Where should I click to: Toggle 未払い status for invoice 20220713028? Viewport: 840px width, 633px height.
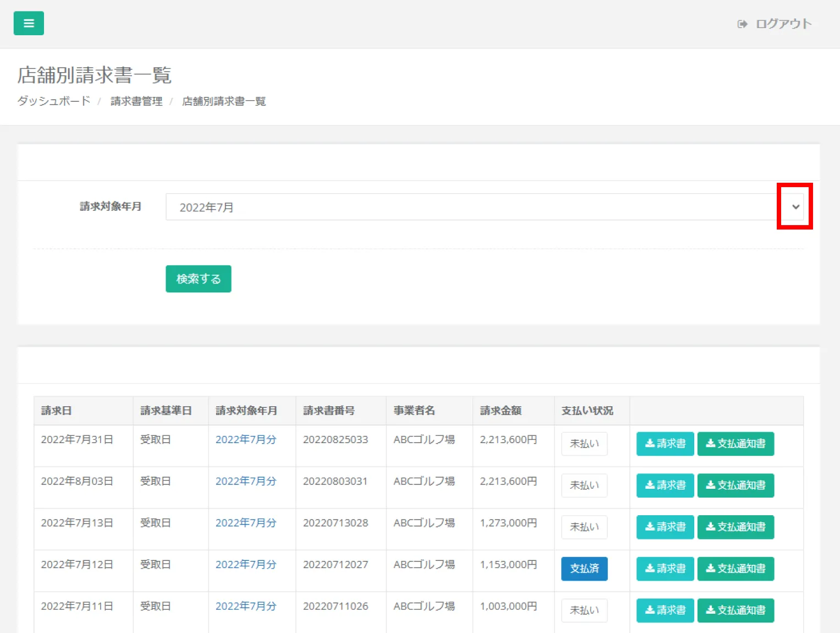tap(584, 527)
